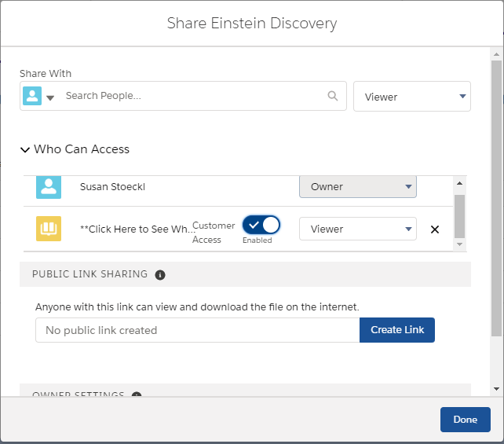The width and height of the screenshot is (504, 444).
Task: Click the yellow library icon
Action: click(49, 229)
